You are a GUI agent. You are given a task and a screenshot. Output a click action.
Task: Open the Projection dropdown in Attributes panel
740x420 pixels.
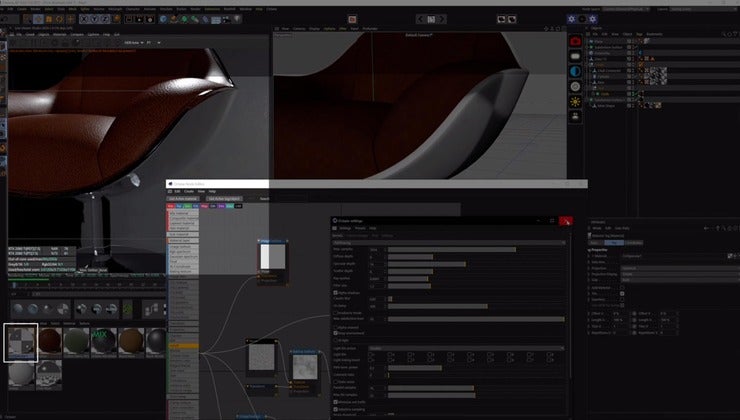coord(681,268)
